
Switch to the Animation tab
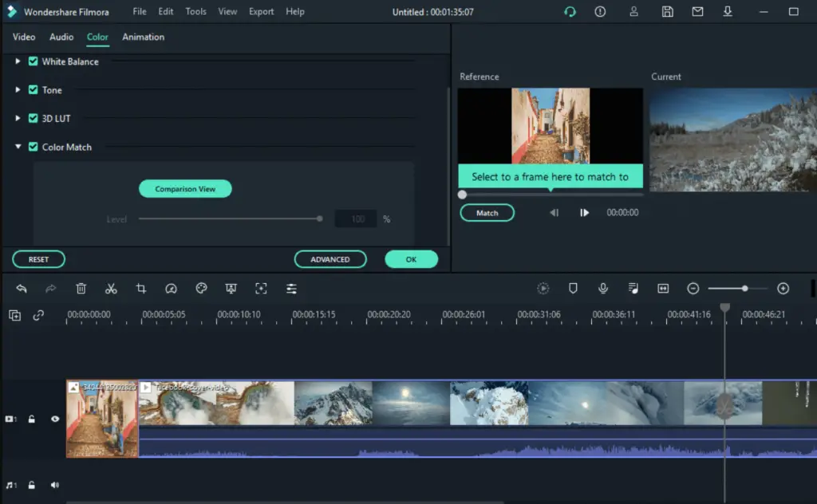(143, 37)
